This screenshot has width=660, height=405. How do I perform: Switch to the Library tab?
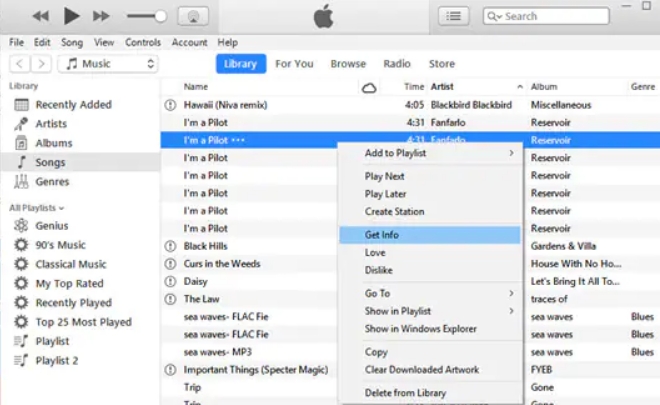[x=241, y=64]
